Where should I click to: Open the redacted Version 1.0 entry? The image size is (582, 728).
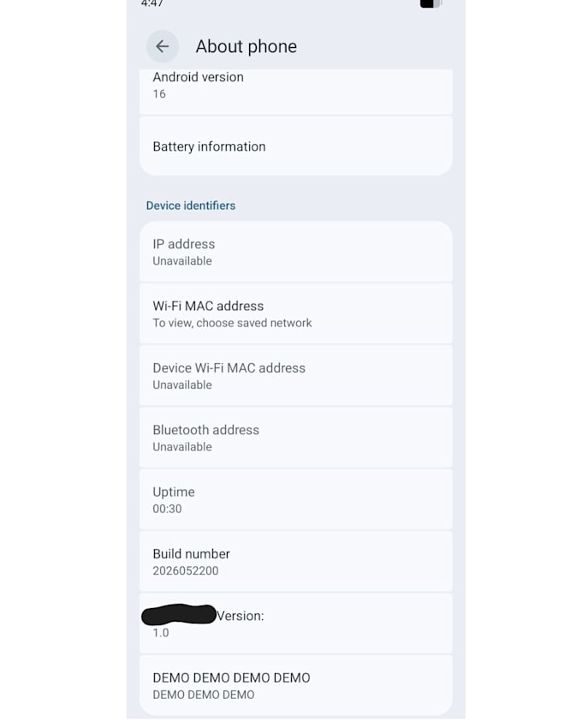(x=296, y=624)
